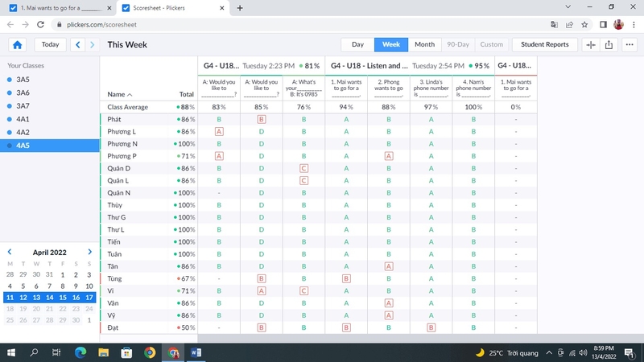Viewport: 644px width, 362px height.
Task: Open the Chrome profile avatar
Action: coord(618,25)
